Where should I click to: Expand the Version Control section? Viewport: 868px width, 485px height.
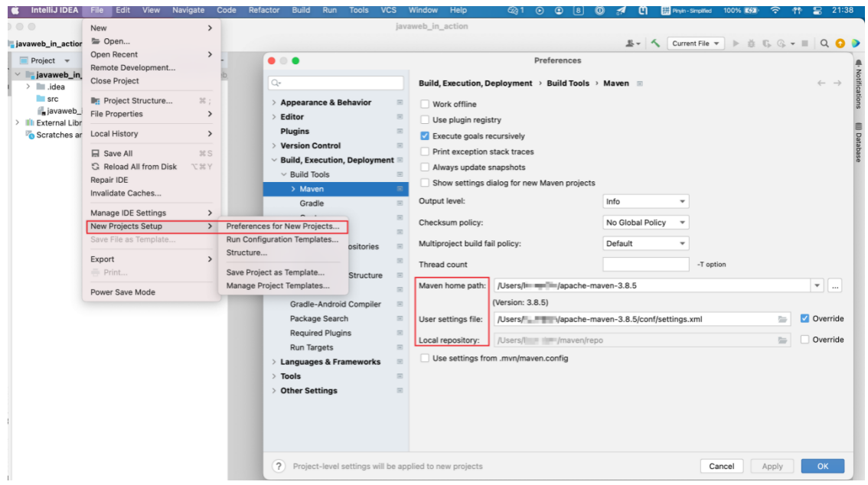pos(274,145)
